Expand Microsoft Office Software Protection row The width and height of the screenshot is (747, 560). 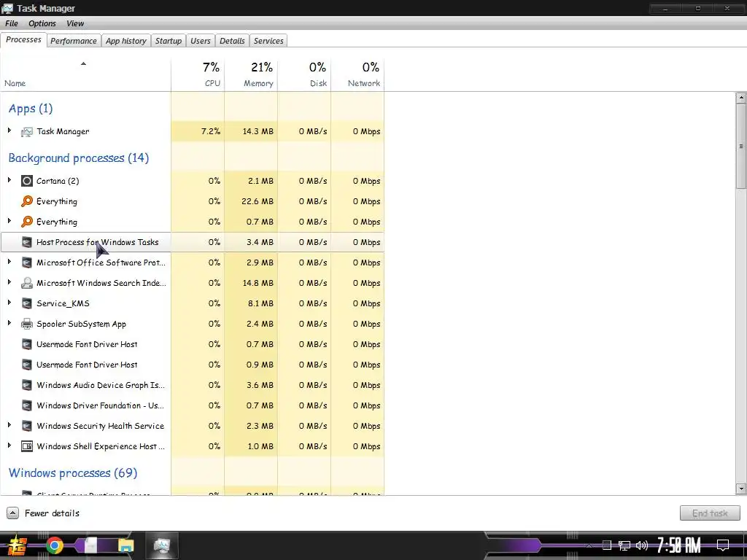[9, 262]
